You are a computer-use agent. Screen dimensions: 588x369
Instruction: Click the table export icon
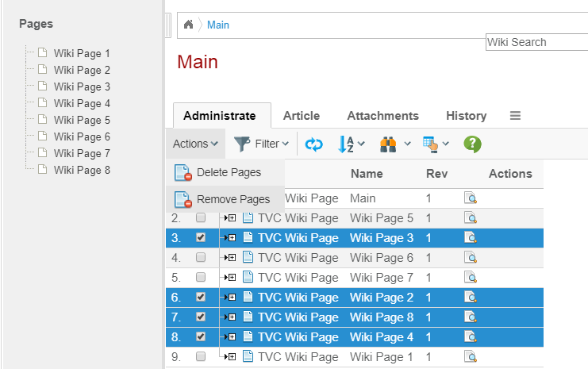[x=435, y=144]
